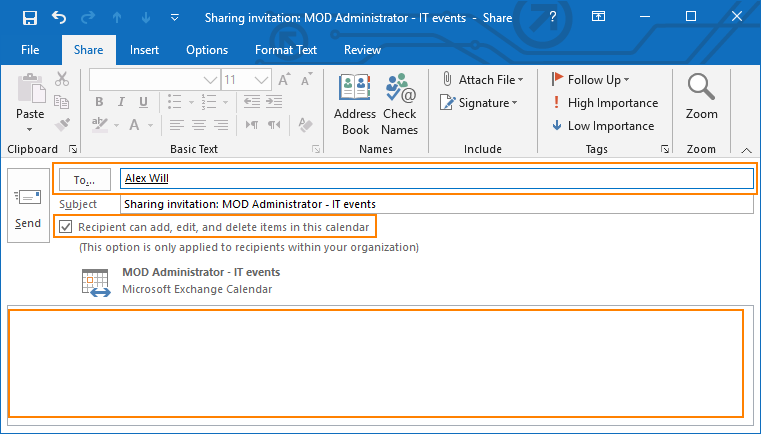Send the sharing invitation

click(x=28, y=206)
